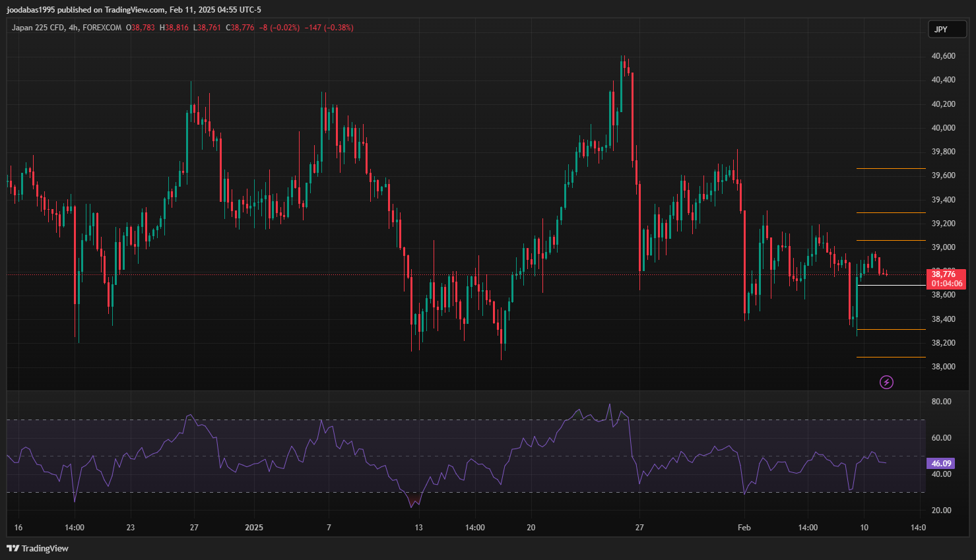976x560 pixels.
Task: Click the RSI value label 46.09
Action: tap(941, 464)
